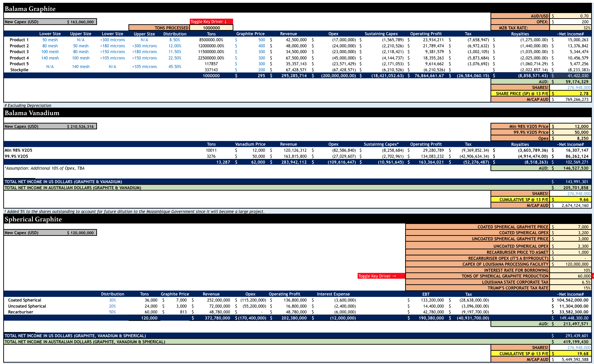This screenshot has height=364, width=594.
Task: Select the INTEREST RATE FOR BORROWING 10% cell
Action: (570, 270)
